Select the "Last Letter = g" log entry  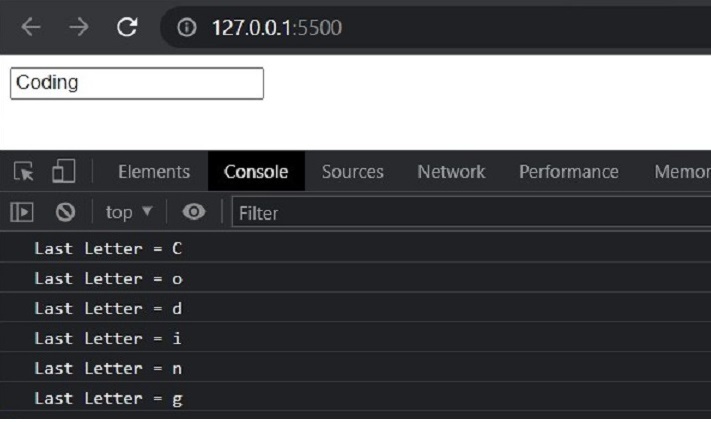109,399
